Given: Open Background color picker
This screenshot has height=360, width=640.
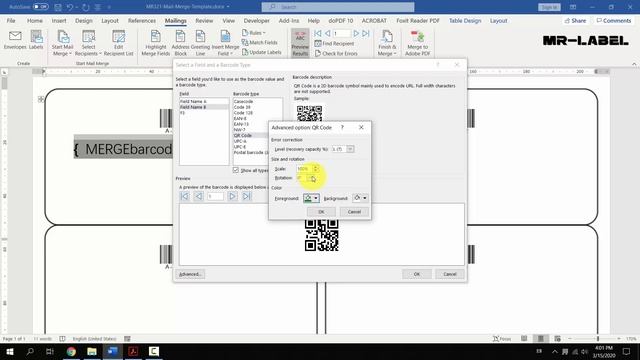Looking at the screenshot, I should 360,198.
